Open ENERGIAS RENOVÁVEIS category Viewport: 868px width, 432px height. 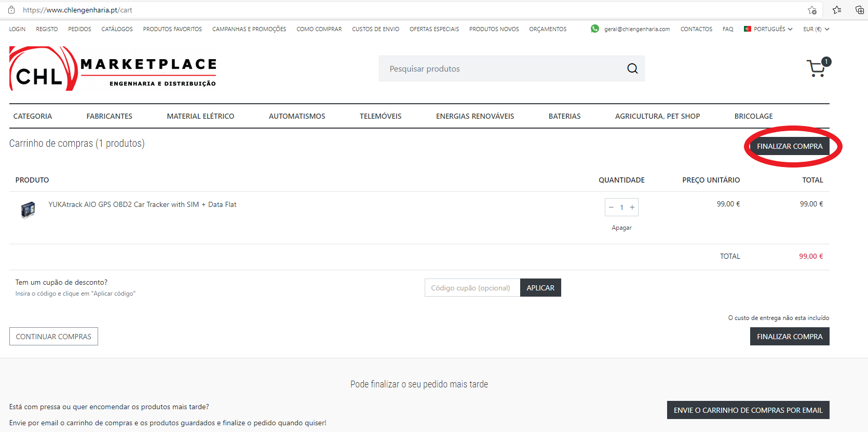(x=475, y=116)
